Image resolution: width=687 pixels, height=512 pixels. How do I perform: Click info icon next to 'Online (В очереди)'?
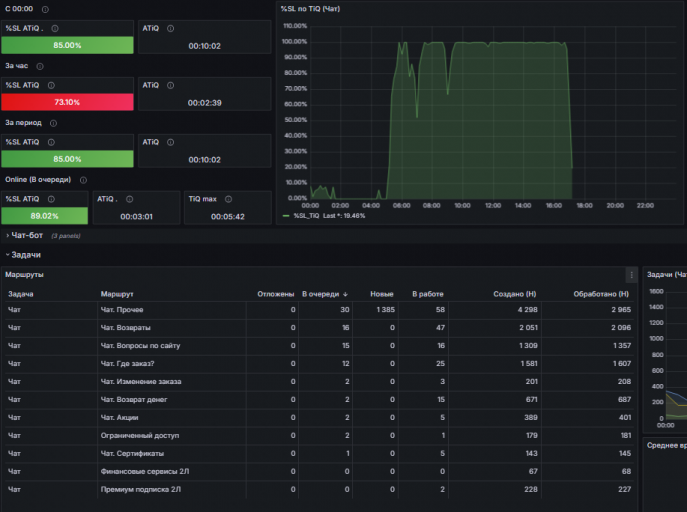click(x=83, y=180)
